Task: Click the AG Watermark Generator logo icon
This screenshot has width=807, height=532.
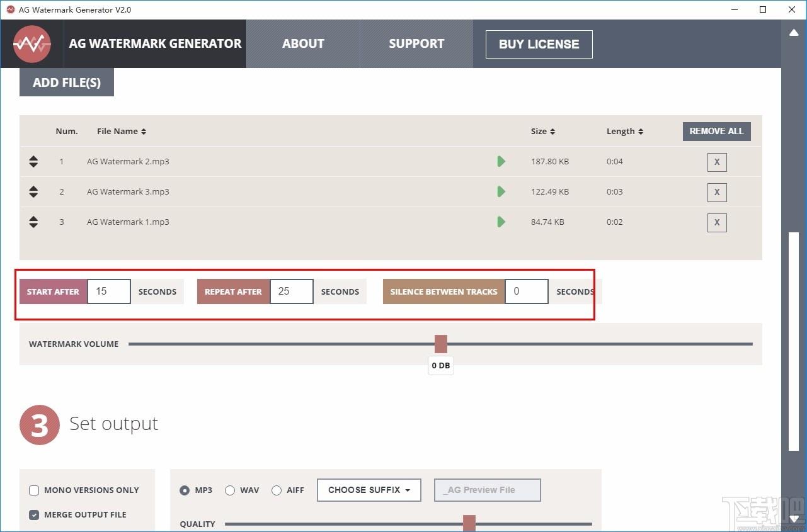Action: tap(32, 44)
